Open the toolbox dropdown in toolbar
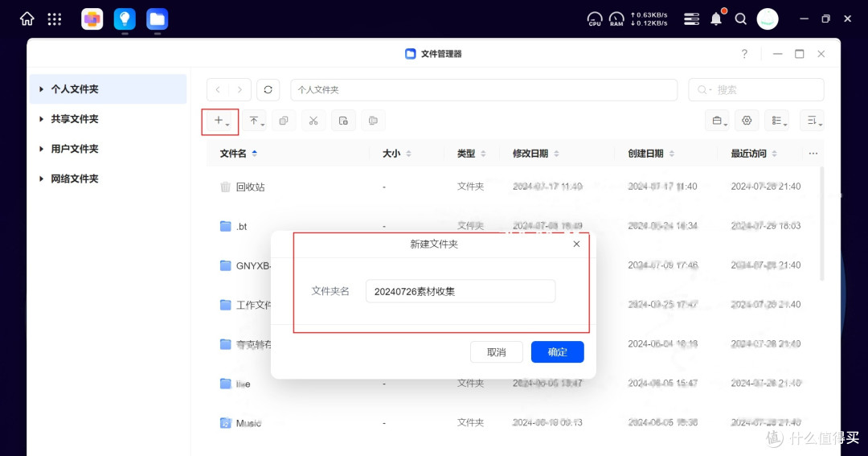The height and width of the screenshot is (456, 868). pos(717,121)
